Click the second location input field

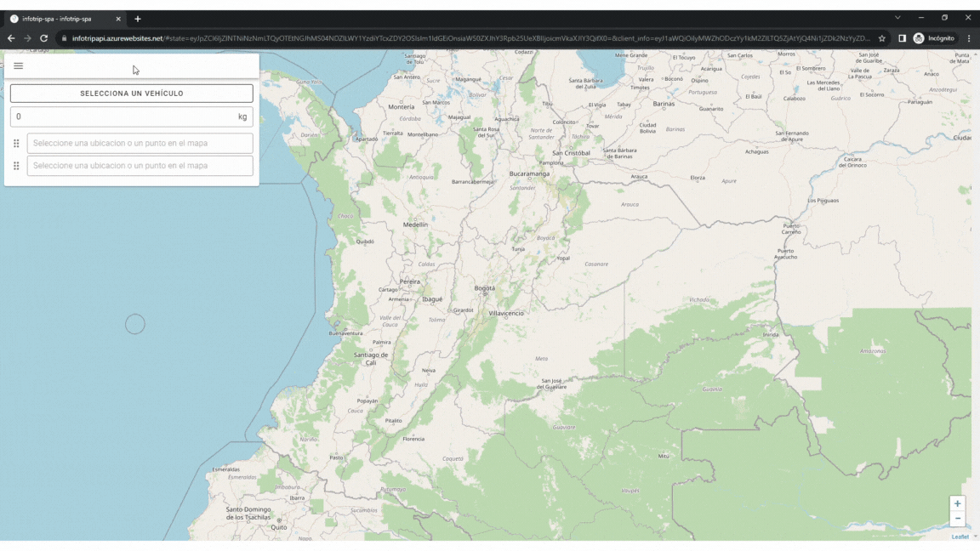[x=140, y=166]
